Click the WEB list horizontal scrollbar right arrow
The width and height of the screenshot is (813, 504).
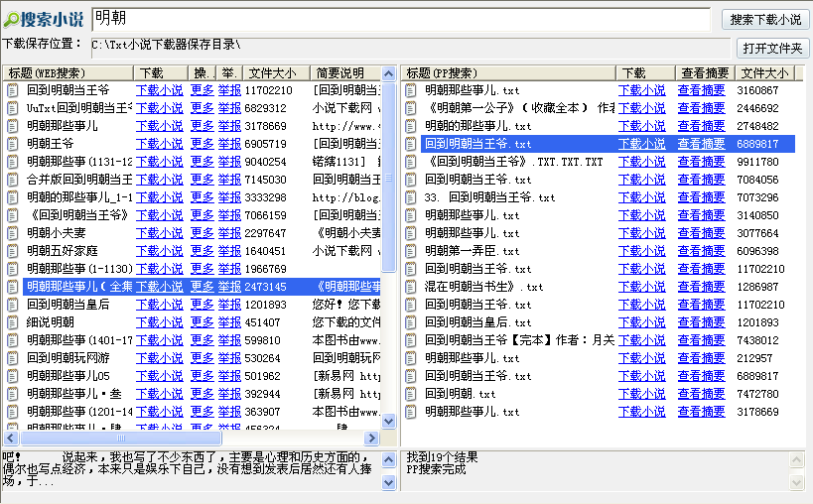(373, 438)
